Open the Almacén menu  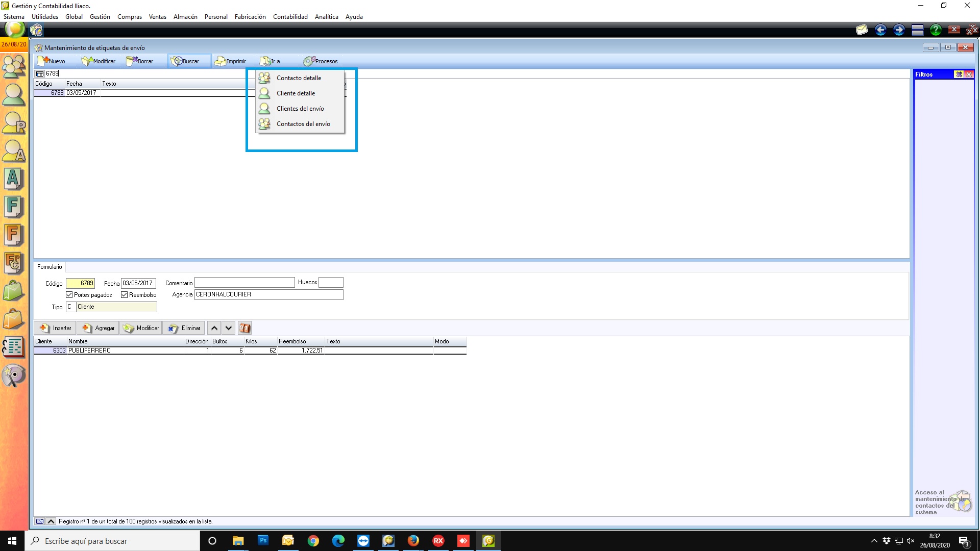click(185, 17)
